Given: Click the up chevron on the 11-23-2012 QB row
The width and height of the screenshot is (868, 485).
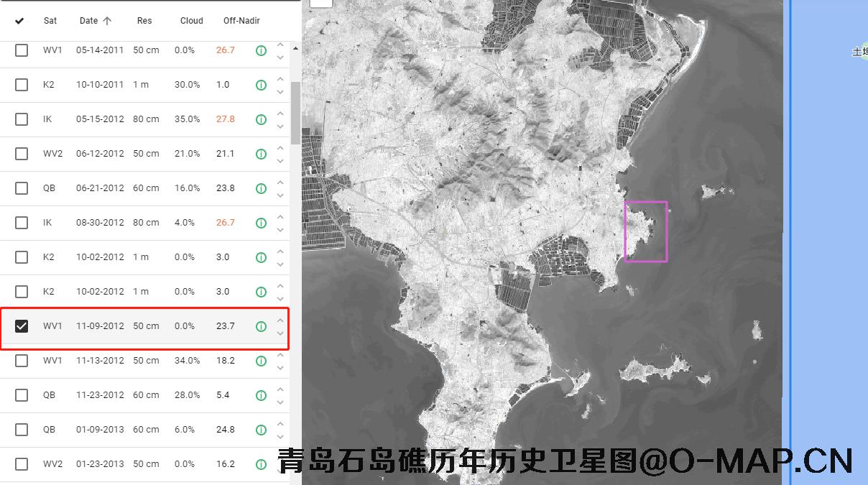Looking at the screenshot, I should point(280,389).
